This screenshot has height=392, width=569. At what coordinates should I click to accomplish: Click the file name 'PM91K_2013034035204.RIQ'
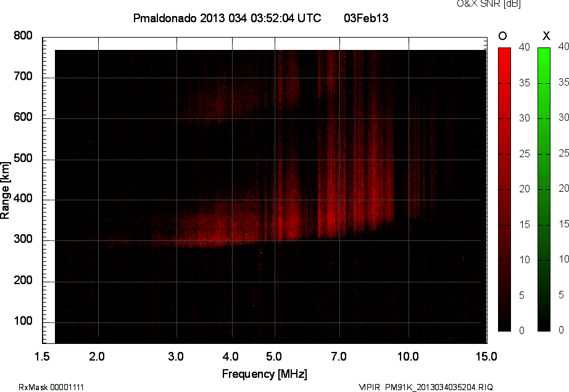coord(439,387)
